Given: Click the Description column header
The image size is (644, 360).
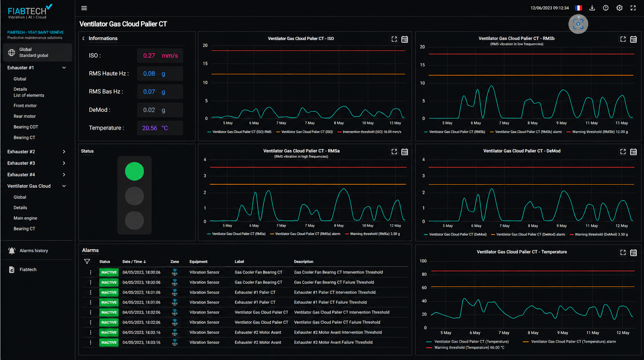Looking at the screenshot, I should tap(304, 262).
